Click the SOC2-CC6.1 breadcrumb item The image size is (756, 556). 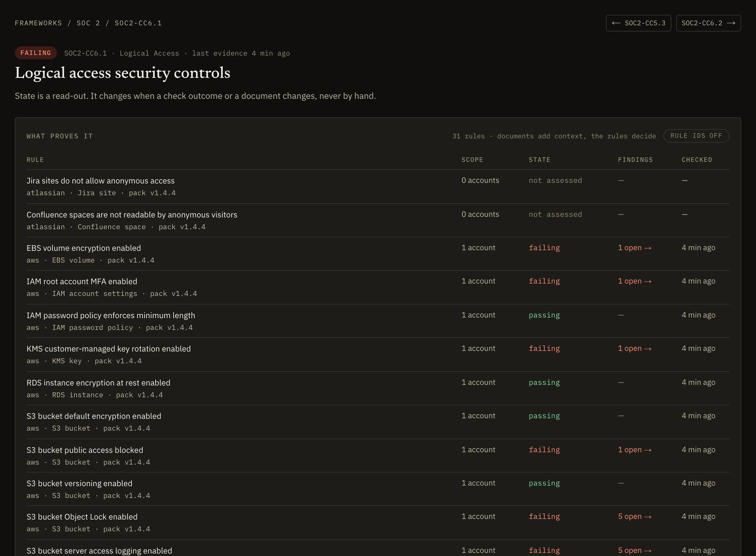[x=138, y=23]
